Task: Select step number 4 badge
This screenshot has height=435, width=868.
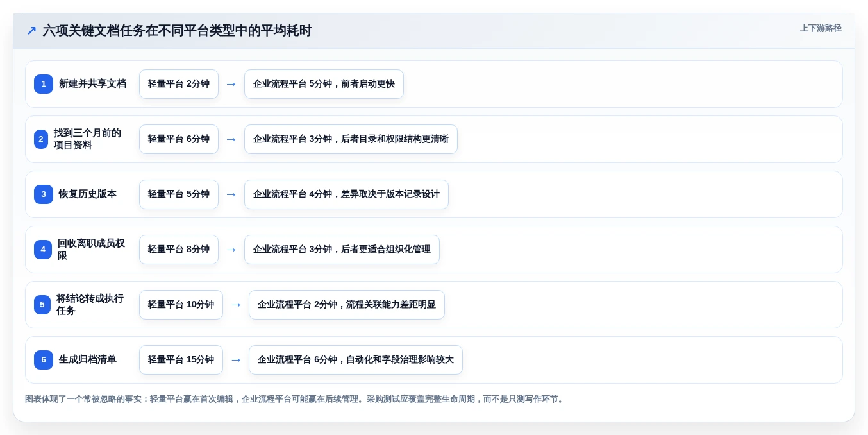Action: [x=43, y=250]
